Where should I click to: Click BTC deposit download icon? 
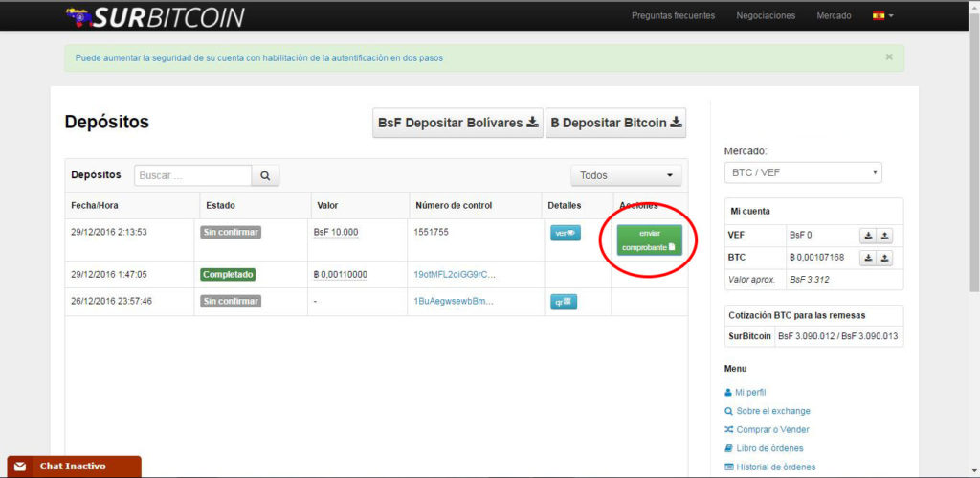tap(868, 258)
